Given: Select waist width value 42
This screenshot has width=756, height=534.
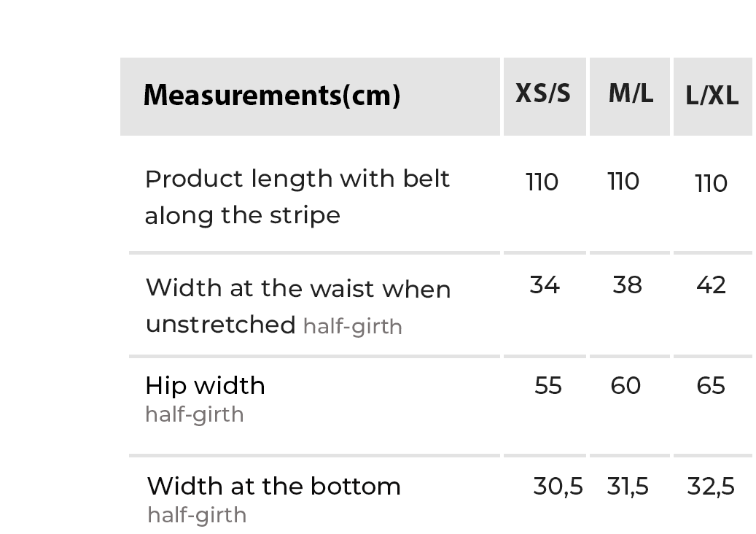Looking at the screenshot, I should point(712,285).
